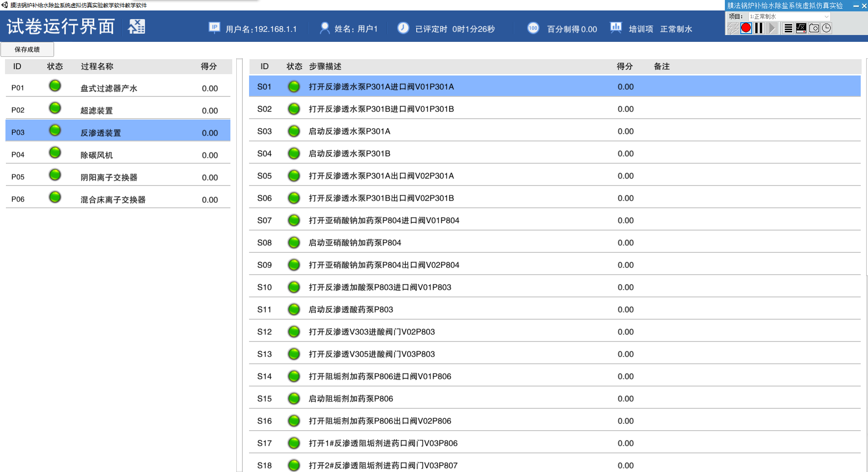Click the person icon next to 姓名
Viewport: 868px width, 472px height.
(324, 28)
